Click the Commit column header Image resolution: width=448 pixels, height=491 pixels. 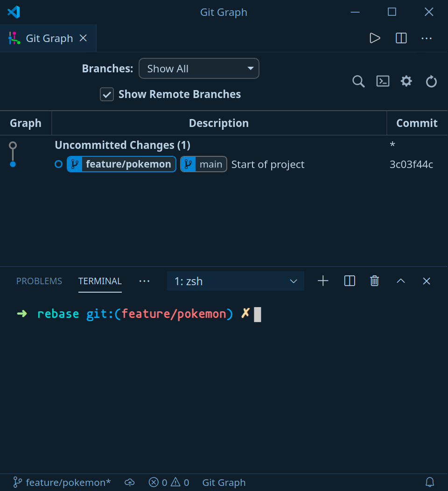click(x=417, y=123)
